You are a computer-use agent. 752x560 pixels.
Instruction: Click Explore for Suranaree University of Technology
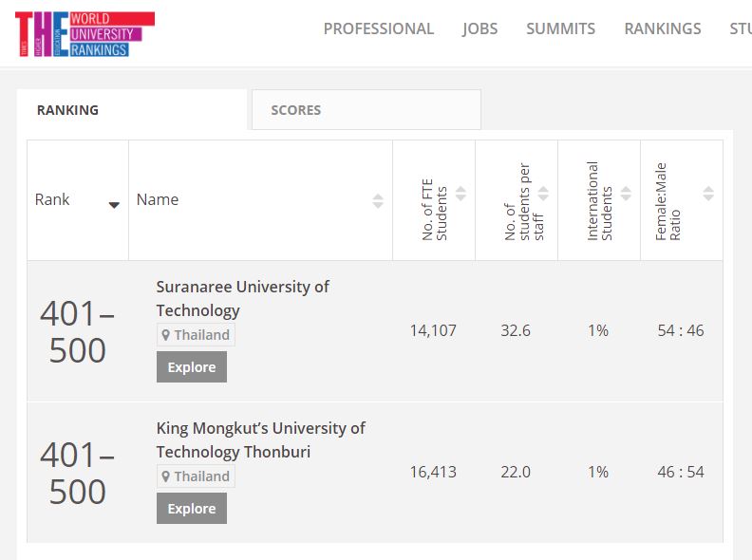(192, 366)
